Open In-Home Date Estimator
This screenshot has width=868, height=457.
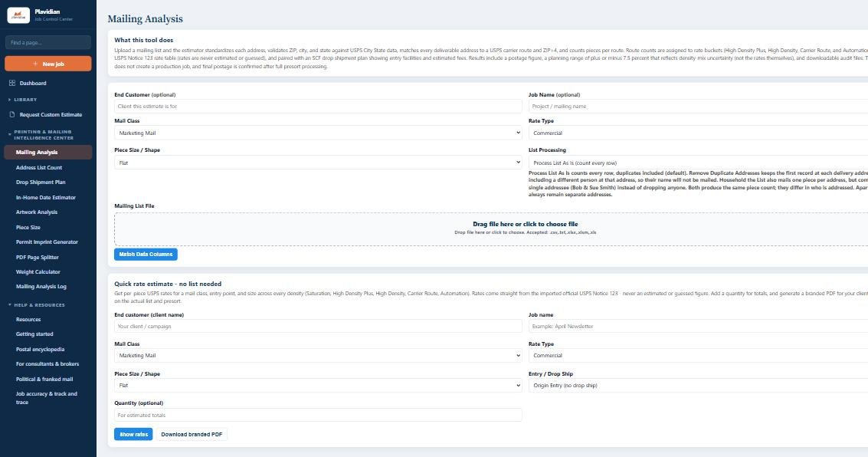pyautogui.click(x=45, y=197)
